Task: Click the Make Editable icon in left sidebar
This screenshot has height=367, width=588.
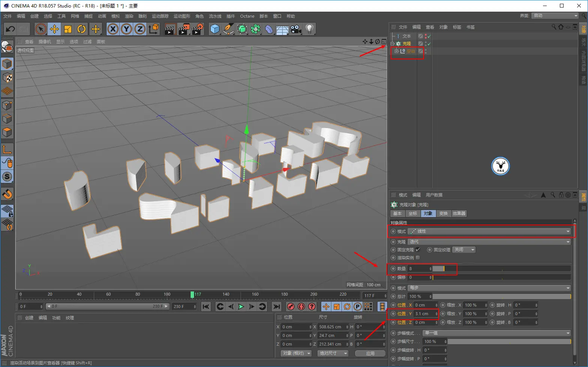Action: point(7,47)
